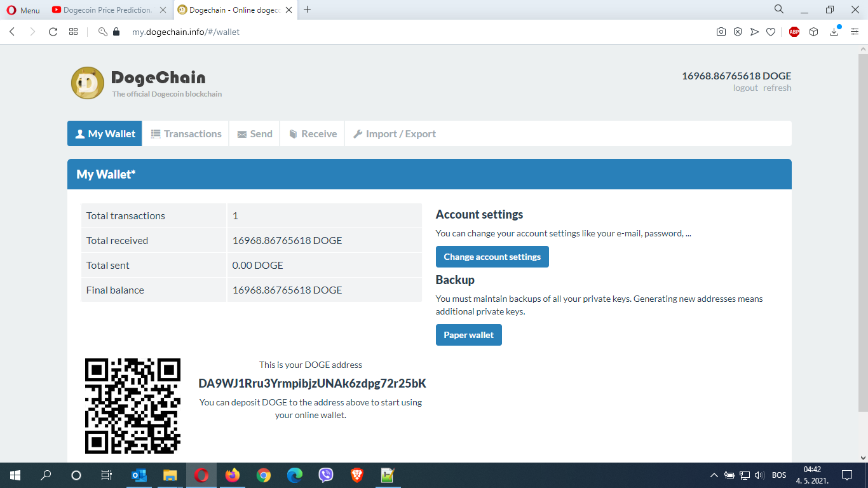The width and height of the screenshot is (868, 488).
Task: Open Windows taskbar search
Action: point(46,475)
